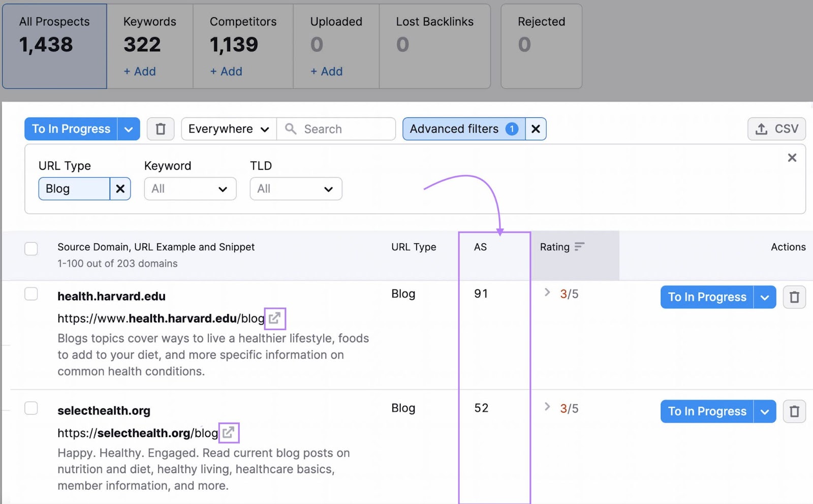
Task: Sort prospects by Rating
Action: 580,246
